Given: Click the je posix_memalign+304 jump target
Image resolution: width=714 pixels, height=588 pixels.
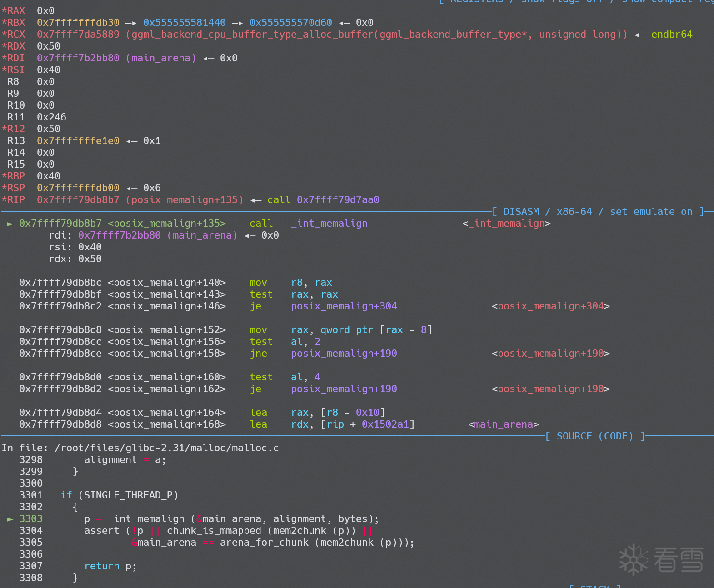Looking at the screenshot, I should [x=344, y=306].
